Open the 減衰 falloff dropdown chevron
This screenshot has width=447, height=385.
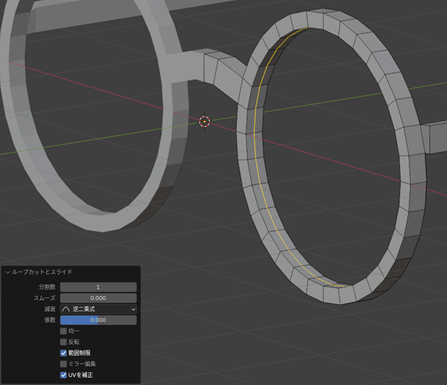click(x=133, y=309)
